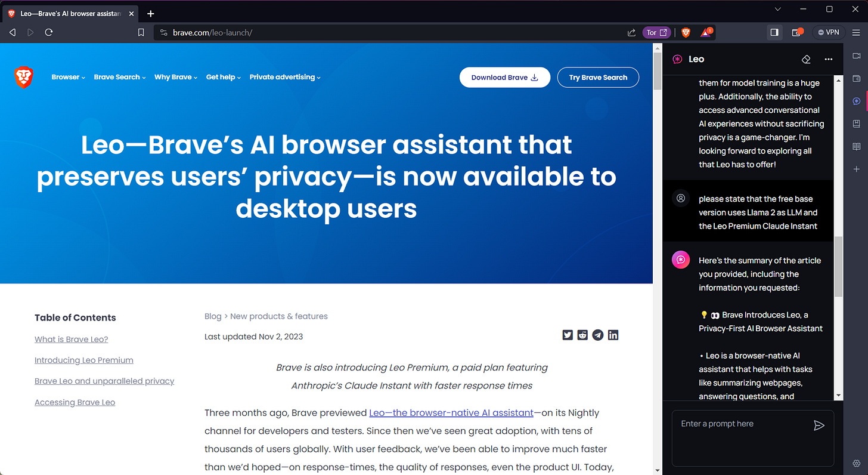The height and width of the screenshot is (475, 868).
Task: Jump to 'What is Brave Leo?' section
Action: [71, 340]
